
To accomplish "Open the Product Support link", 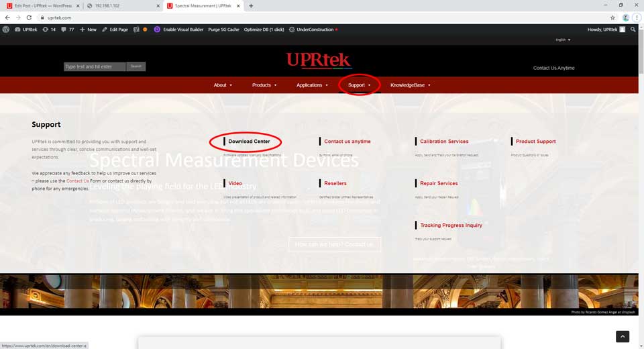I will click(535, 142).
